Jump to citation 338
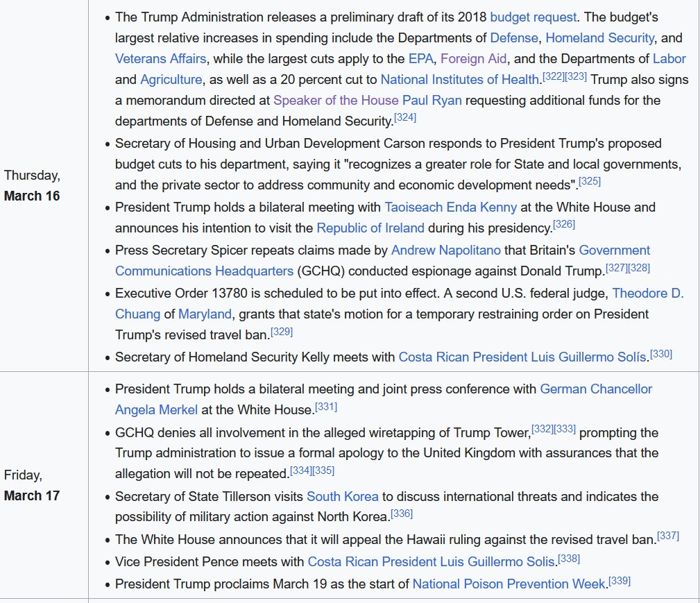Viewport: 700px width, 603px height. (x=569, y=559)
